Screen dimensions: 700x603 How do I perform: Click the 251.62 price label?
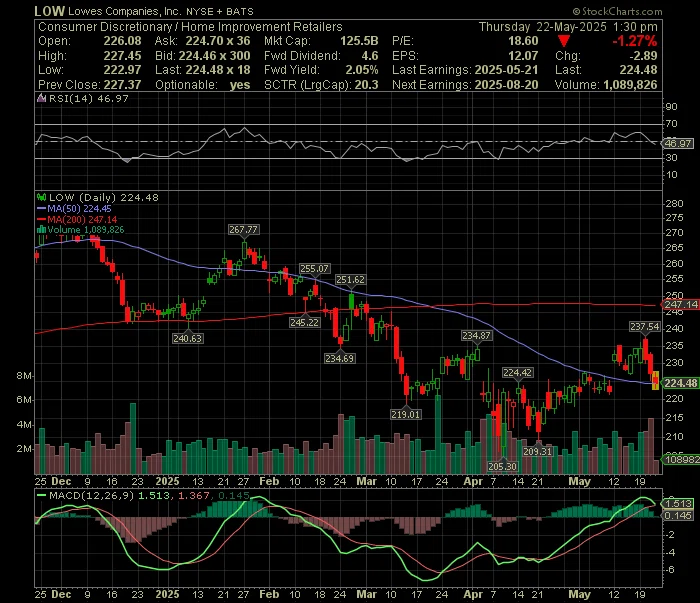pos(350,279)
